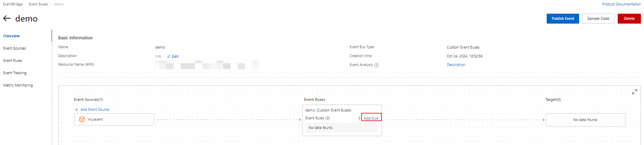Click the Add Rule link
The height and width of the screenshot is (145, 644).
pos(371,118)
